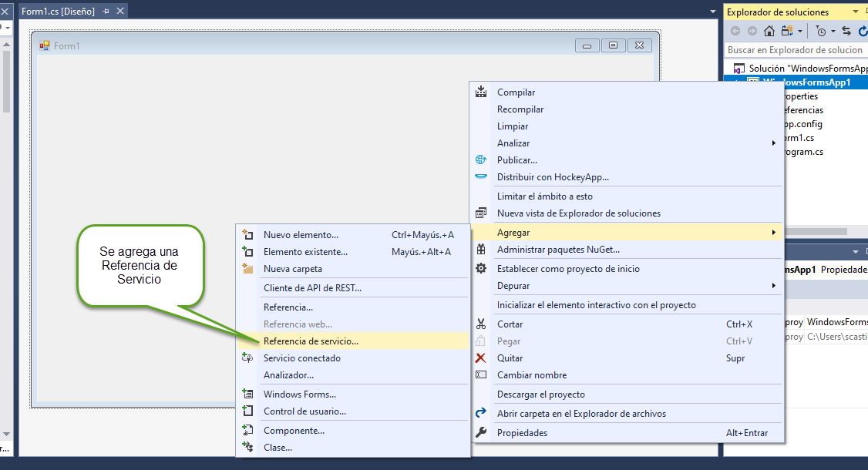Open the Solution Explorer panel options dropdown

click(855, 12)
